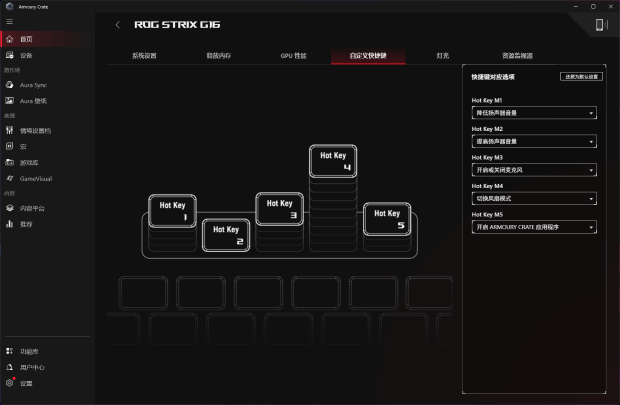Open the 推荐 featured icon
620x405 pixels.
9,224
